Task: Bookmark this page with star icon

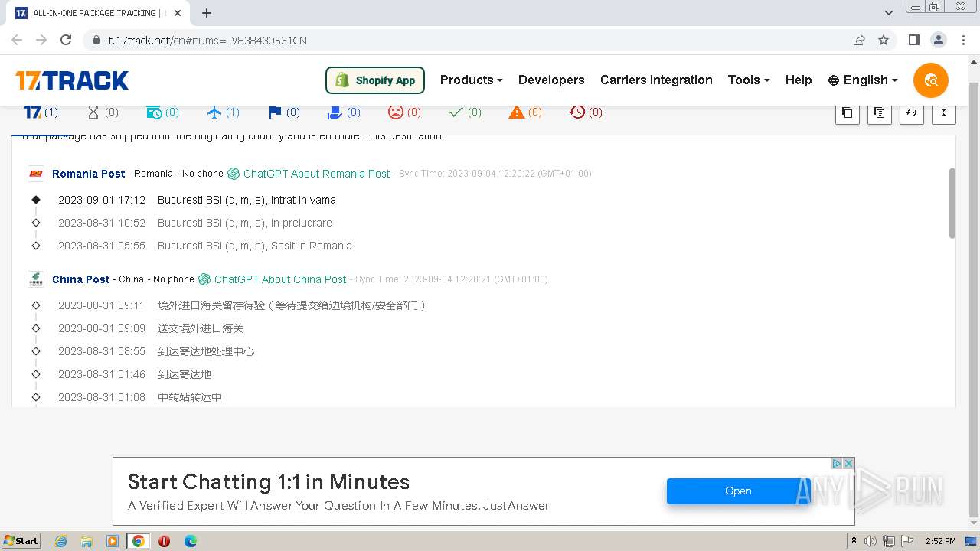Action: tap(884, 40)
